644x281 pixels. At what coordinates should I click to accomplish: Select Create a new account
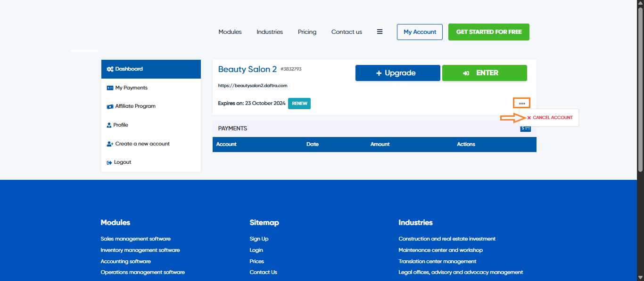142,144
